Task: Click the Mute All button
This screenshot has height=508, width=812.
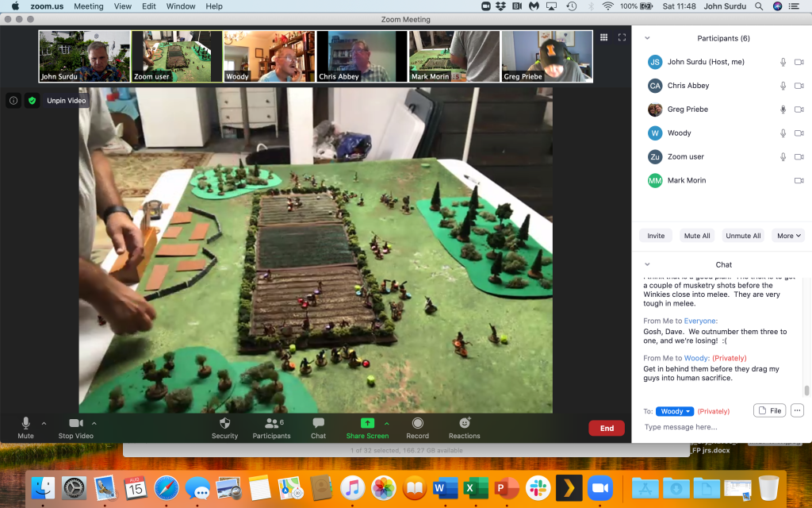Action: click(x=697, y=236)
